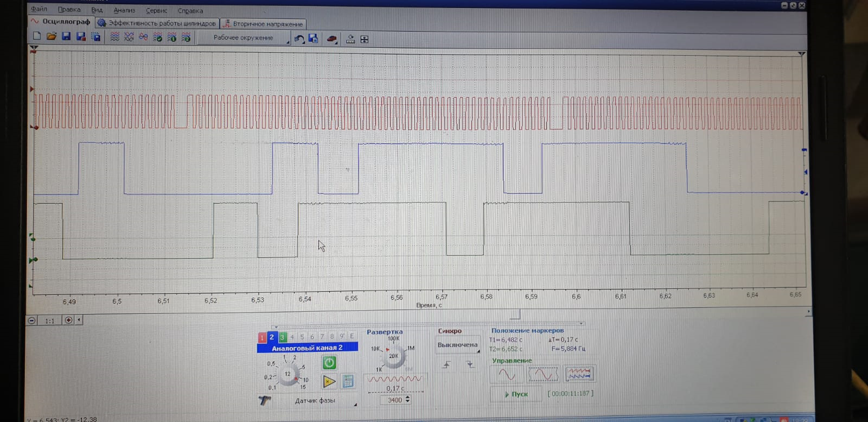Select falling edge trigger icon

tap(470, 364)
